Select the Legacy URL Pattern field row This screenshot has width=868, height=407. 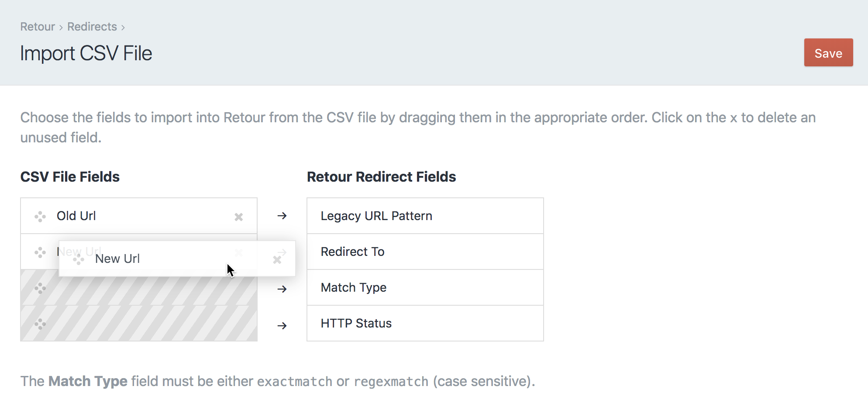point(425,216)
